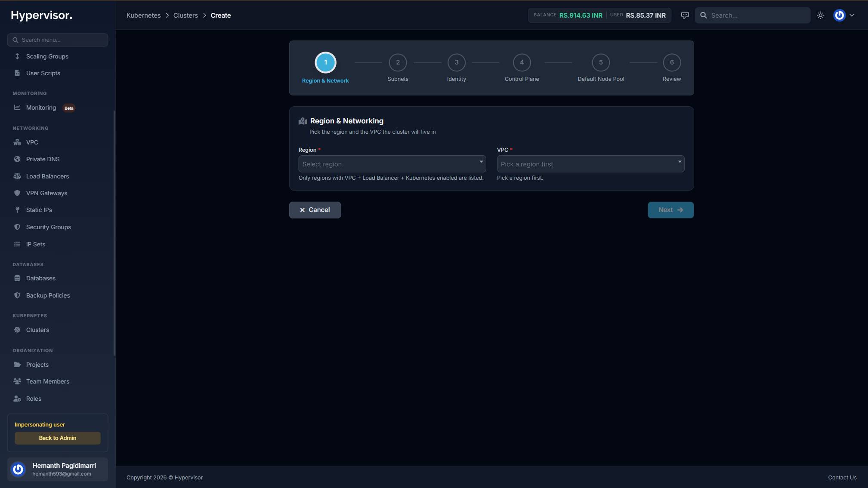Viewport: 868px width, 488px height.
Task: Click the Region & Networking map icon
Action: tap(303, 121)
